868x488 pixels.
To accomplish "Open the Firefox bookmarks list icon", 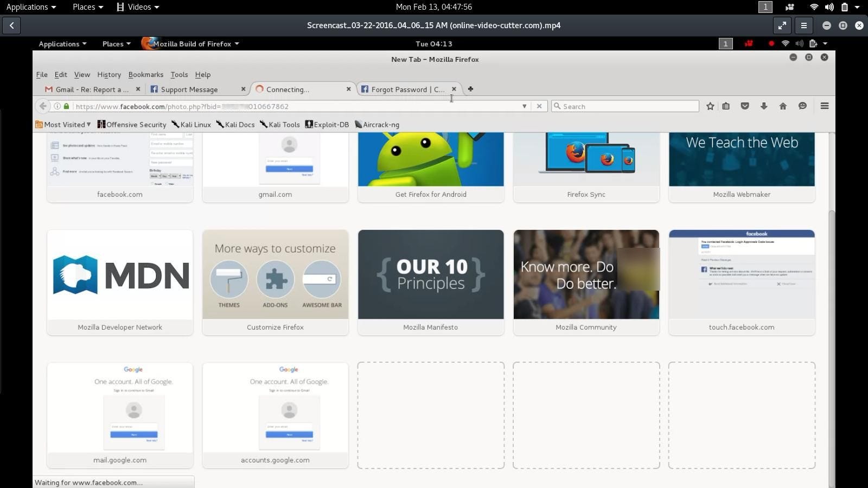I will 726,106.
